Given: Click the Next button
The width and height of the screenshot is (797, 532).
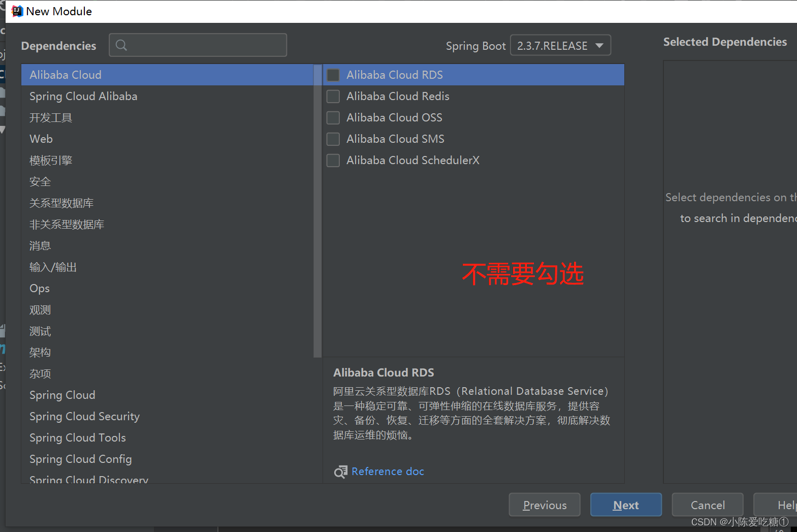Looking at the screenshot, I should [626, 505].
